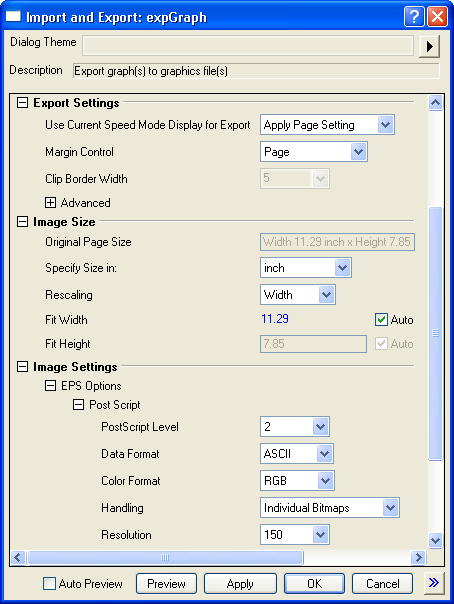The image size is (454, 604).
Task: Click the Apply button
Action: [240, 584]
